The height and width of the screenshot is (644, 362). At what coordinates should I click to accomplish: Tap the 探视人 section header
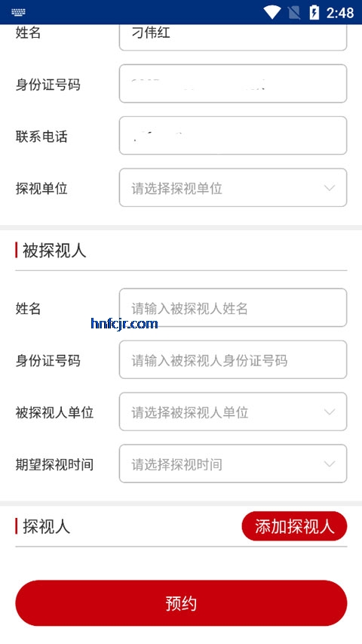46,526
